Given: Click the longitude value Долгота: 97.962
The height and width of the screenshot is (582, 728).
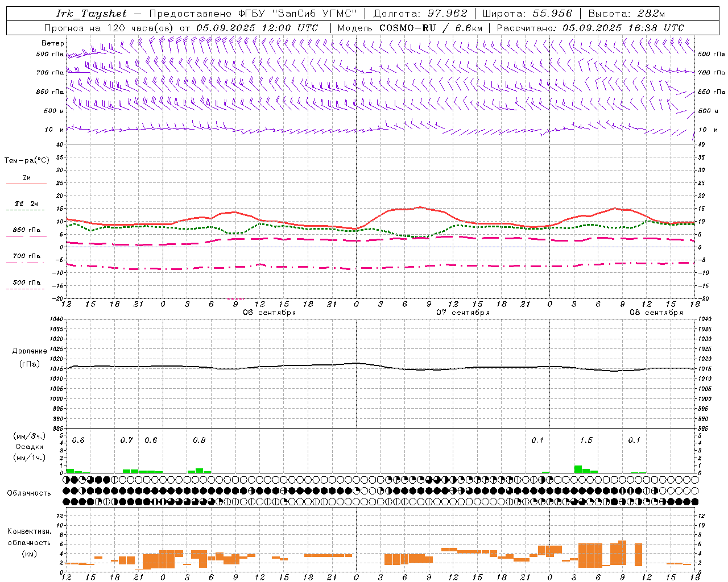Looking at the screenshot, I should click(420, 14).
